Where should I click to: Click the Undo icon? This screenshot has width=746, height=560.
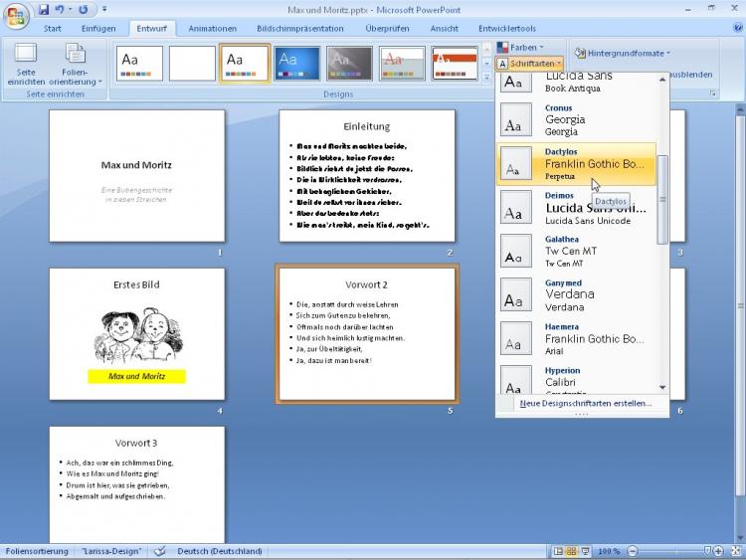61,10
